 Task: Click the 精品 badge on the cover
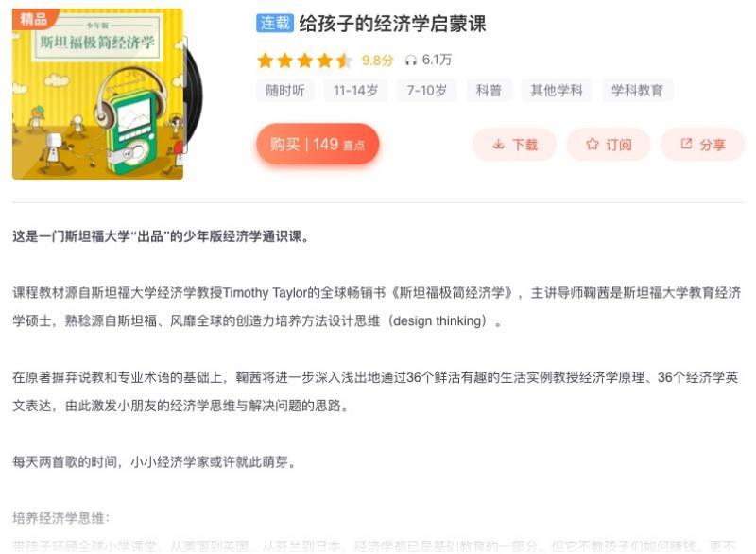[33, 19]
